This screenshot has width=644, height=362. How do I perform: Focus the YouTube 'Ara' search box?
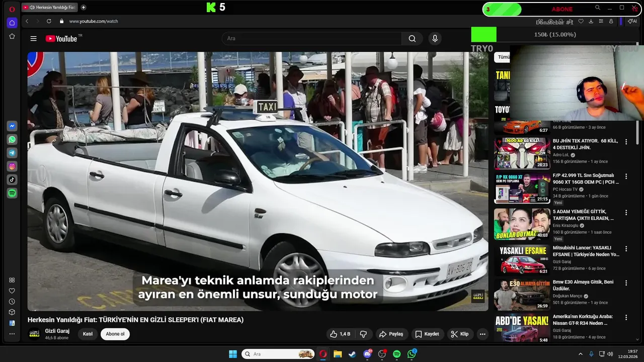(311, 39)
